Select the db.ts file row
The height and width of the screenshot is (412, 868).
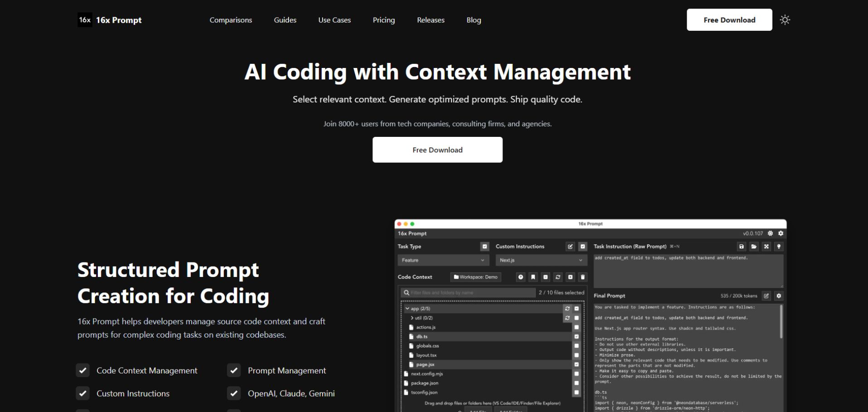[x=487, y=337]
